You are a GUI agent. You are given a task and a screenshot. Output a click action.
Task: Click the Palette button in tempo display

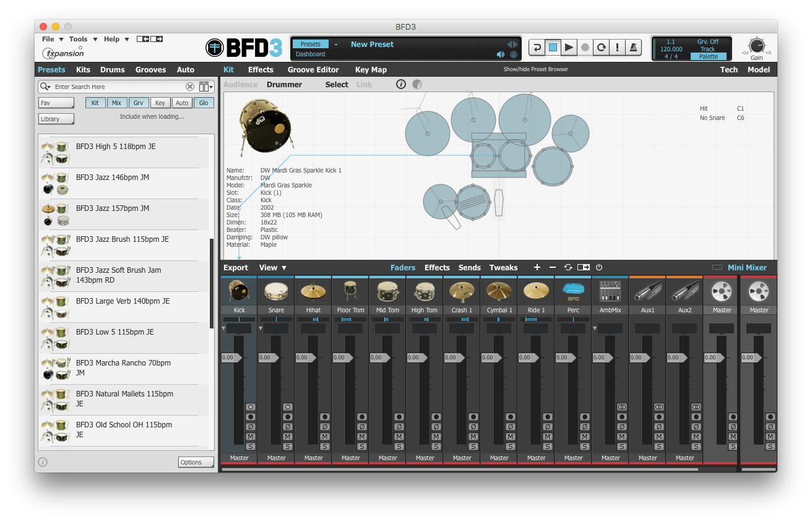coord(709,56)
